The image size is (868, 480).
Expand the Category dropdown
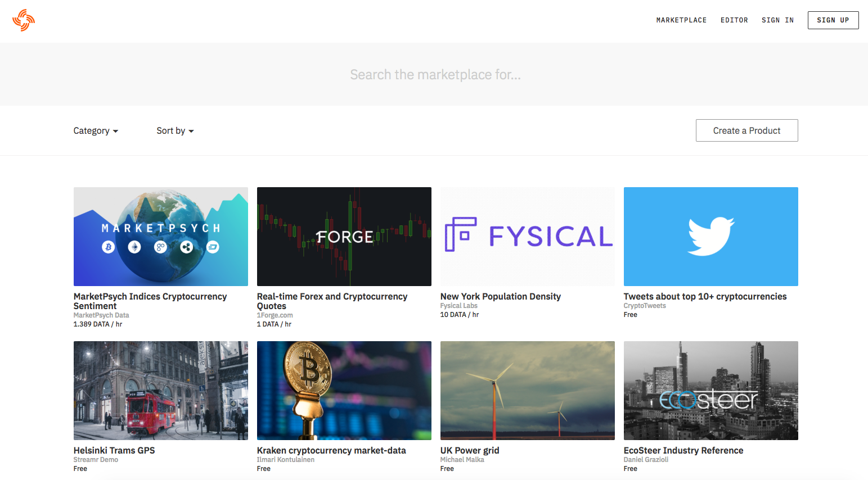(96, 130)
